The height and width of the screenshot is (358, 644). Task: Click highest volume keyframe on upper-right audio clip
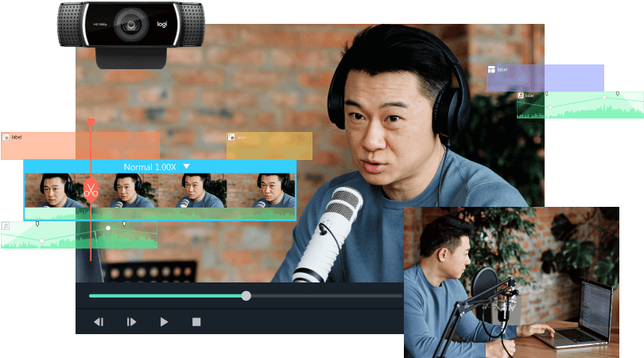click(604, 97)
